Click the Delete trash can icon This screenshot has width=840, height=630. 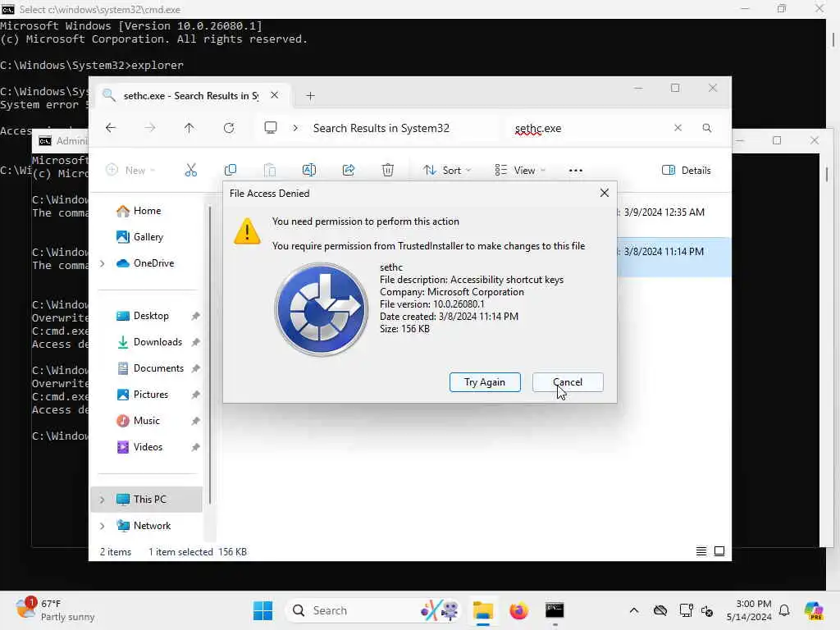[x=388, y=171]
